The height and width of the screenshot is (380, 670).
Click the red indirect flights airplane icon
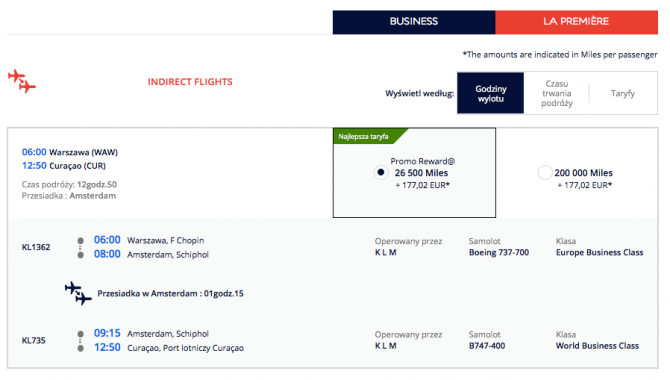click(22, 81)
